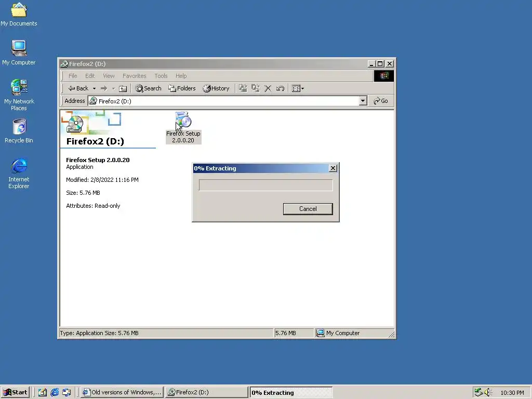532x399 pixels.
Task: Open the View menu
Action: [109, 76]
